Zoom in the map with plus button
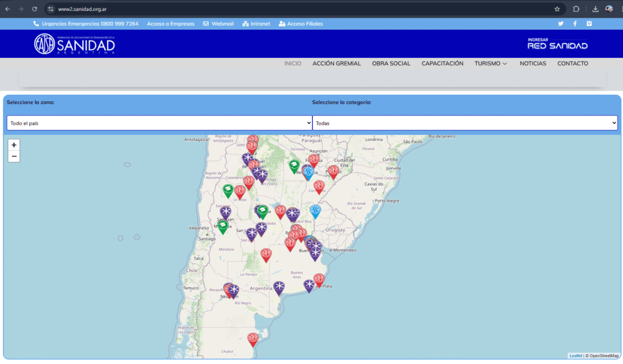This screenshot has height=364, width=623. pos(14,145)
